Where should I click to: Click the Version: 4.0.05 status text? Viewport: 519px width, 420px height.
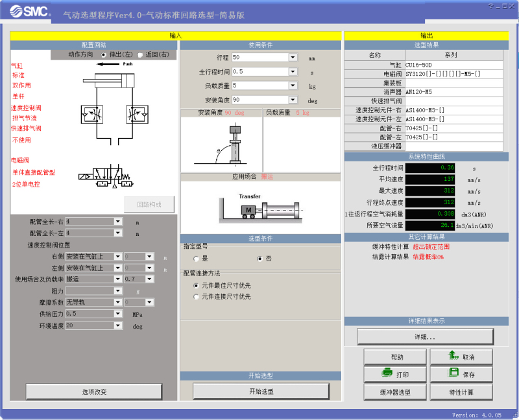477,415
